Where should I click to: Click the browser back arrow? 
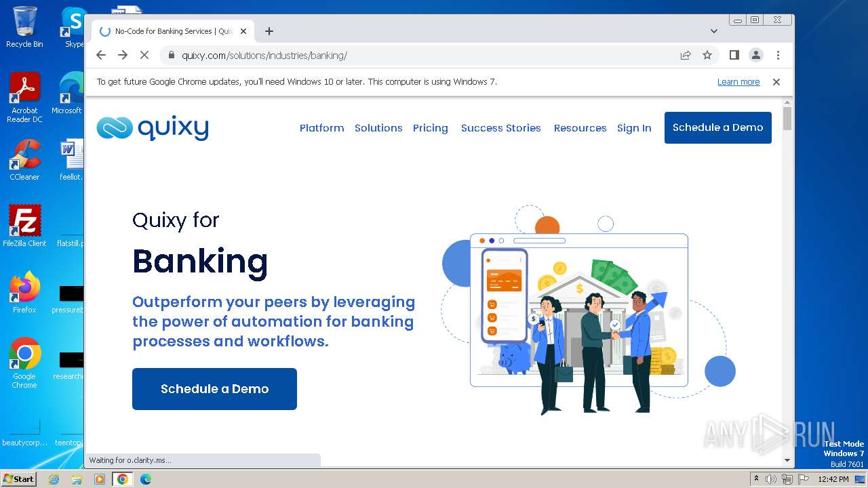point(101,55)
